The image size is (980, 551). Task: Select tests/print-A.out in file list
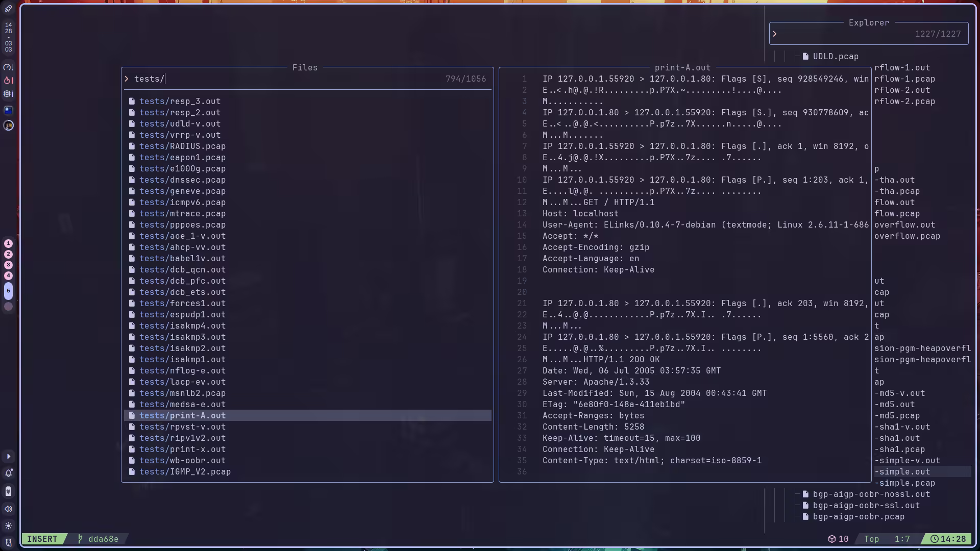pyautogui.click(x=182, y=416)
